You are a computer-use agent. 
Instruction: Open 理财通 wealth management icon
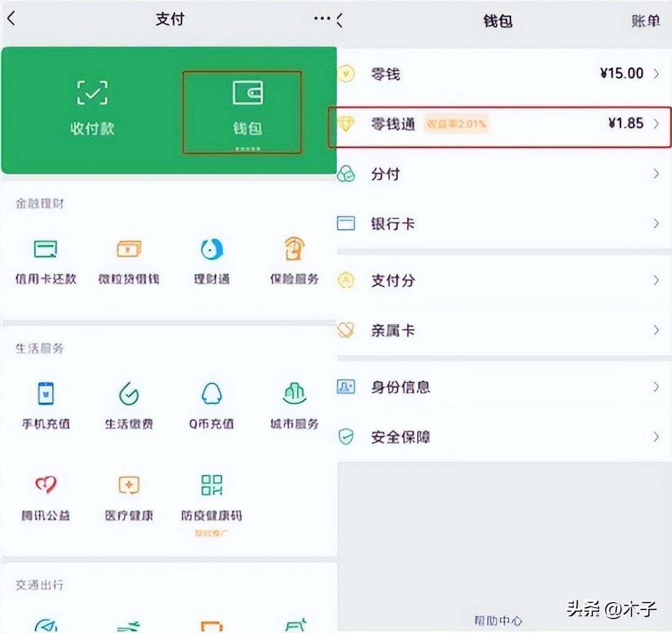[212, 249]
